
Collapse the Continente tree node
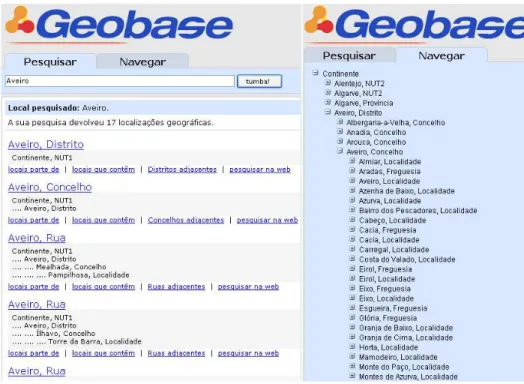coord(315,73)
